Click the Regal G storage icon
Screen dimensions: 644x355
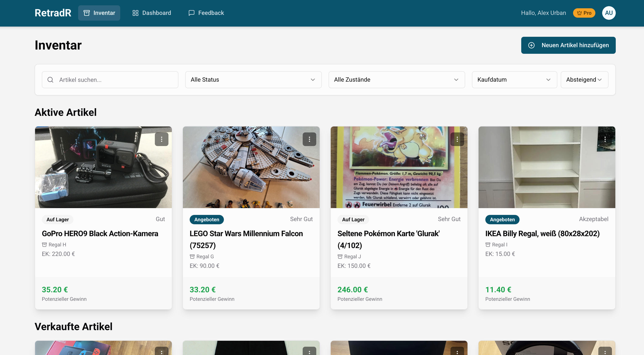point(192,256)
